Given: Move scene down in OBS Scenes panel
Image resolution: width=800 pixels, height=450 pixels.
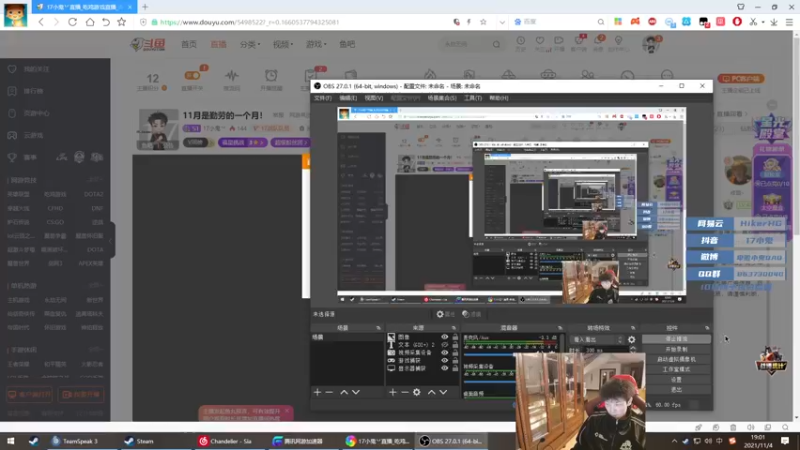Looking at the screenshot, I should (x=356, y=392).
